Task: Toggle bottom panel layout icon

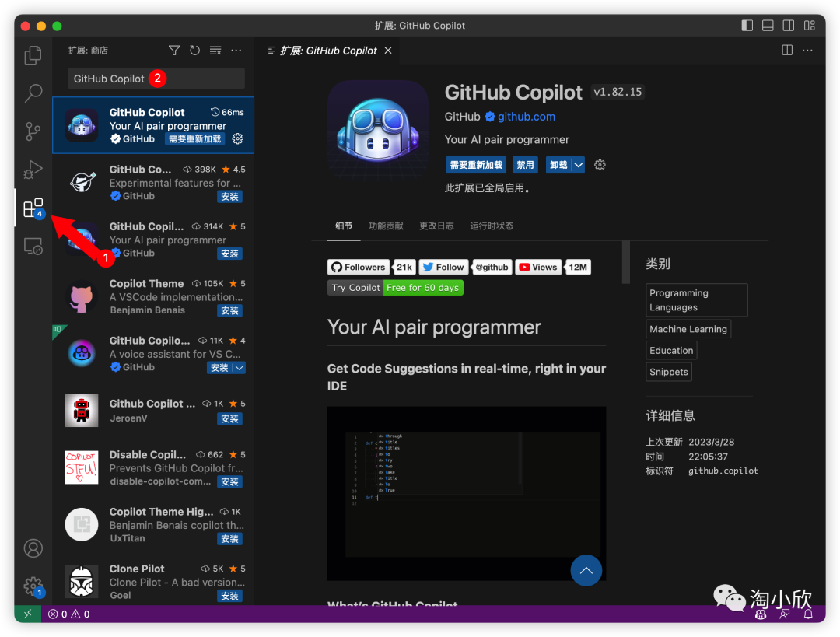Action: click(x=768, y=25)
